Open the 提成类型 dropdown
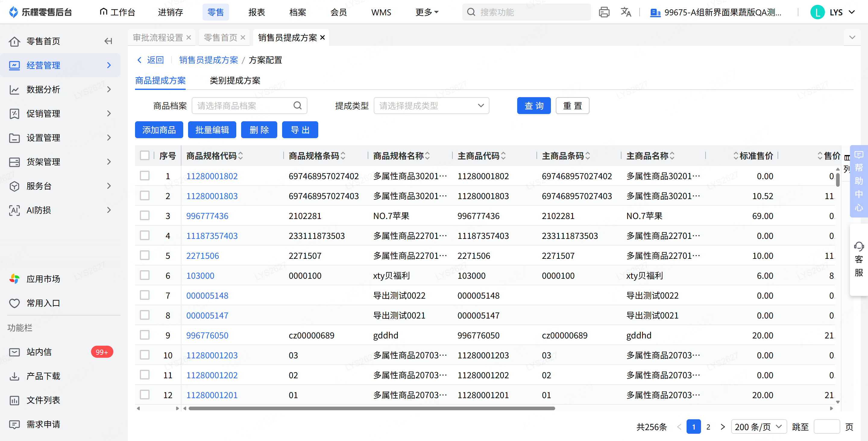Image resolution: width=868 pixels, height=441 pixels. coord(431,106)
